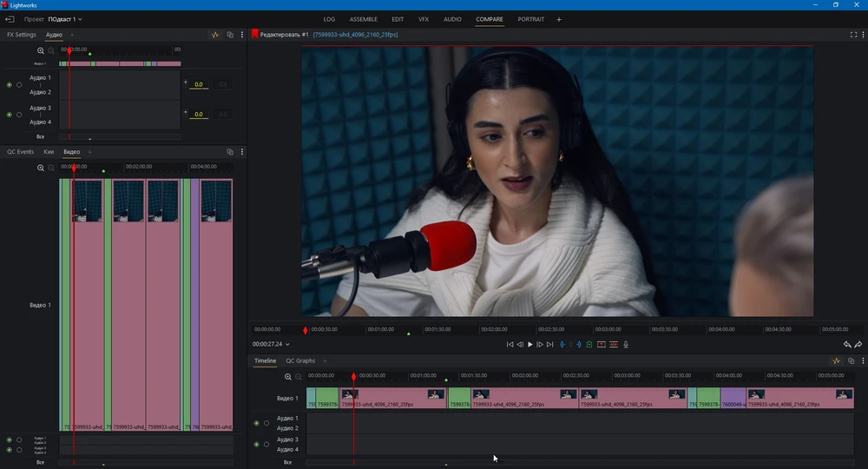
Task: Expand the timecode 00:00:27.24 dropdown
Action: click(287, 345)
